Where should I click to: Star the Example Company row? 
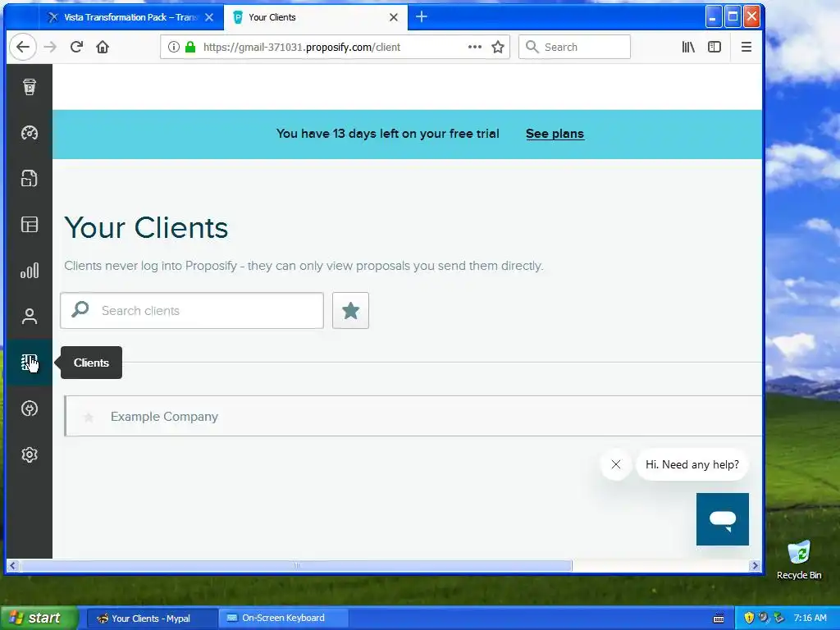(89, 417)
